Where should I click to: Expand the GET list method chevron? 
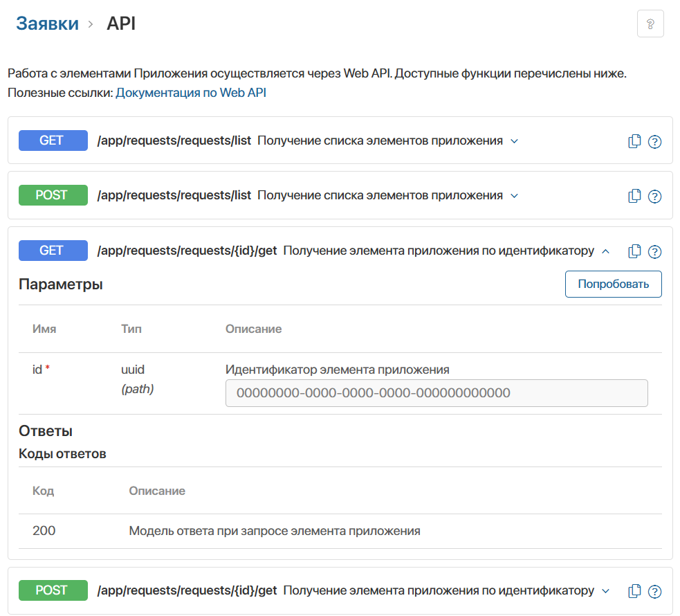(x=514, y=141)
